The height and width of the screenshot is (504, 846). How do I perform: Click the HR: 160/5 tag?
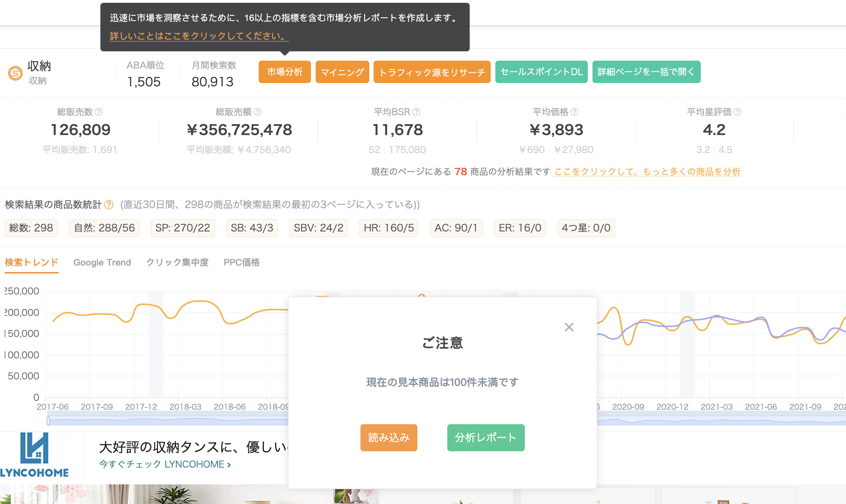389,228
